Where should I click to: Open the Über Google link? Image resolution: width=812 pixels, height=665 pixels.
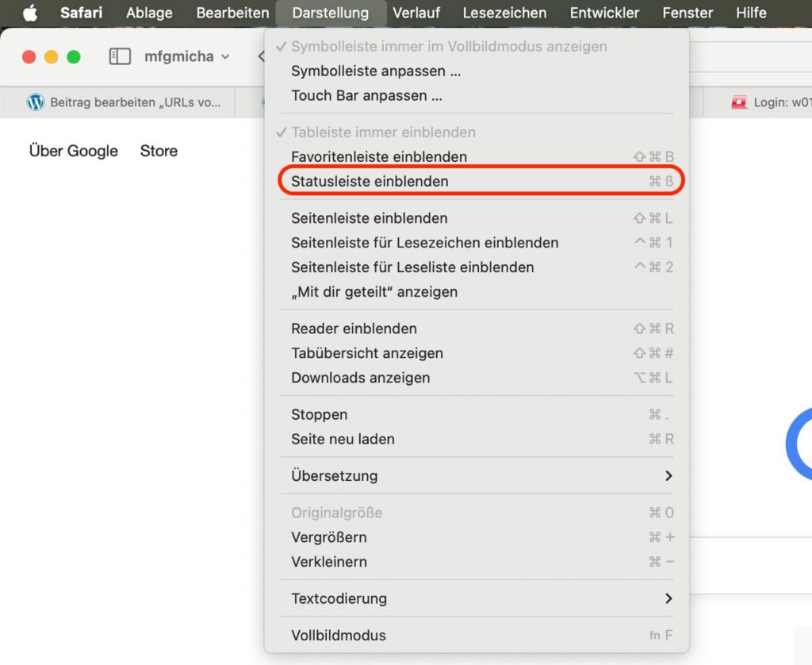74,151
